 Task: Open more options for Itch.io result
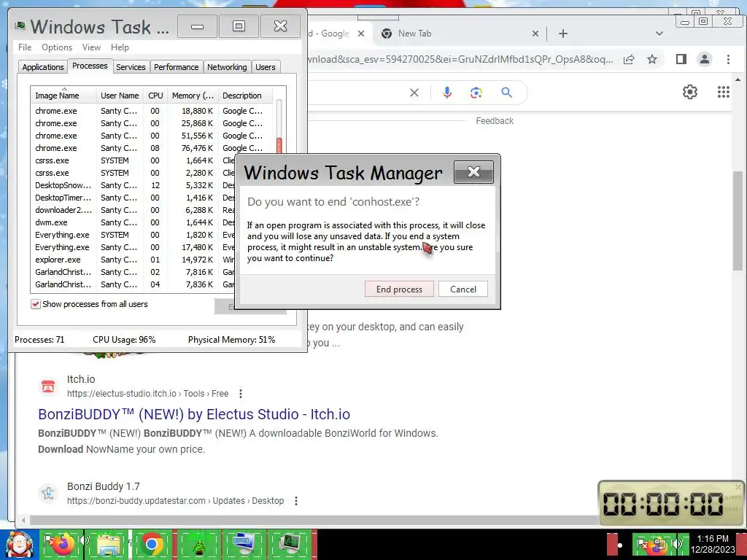pos(241,394)
